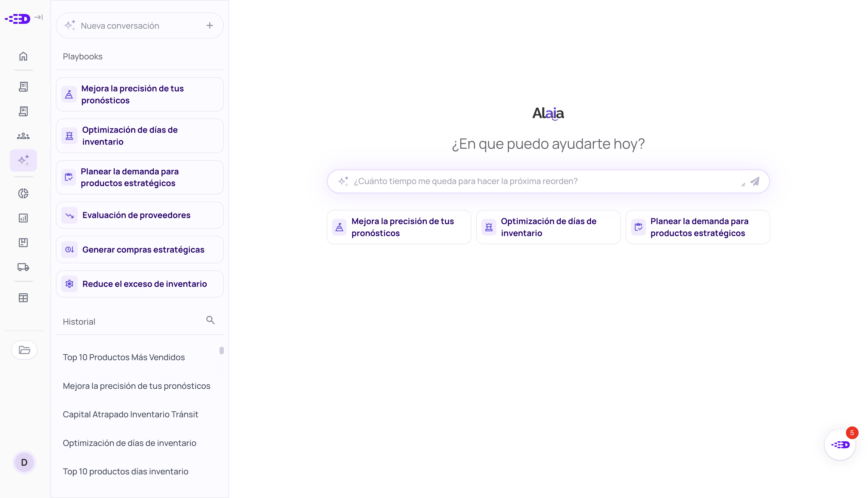Image resolution: width=868 pixels, height=498 pixels.
Task: Click the delivery truck icon in sidebar
Action: coord(23,267)
